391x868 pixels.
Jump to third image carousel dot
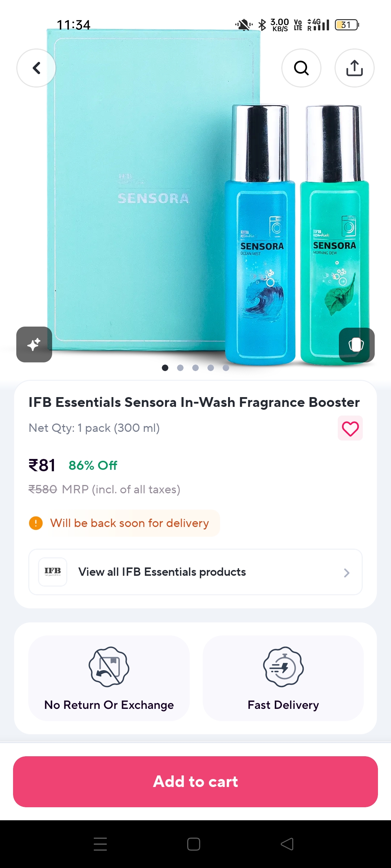195,368
